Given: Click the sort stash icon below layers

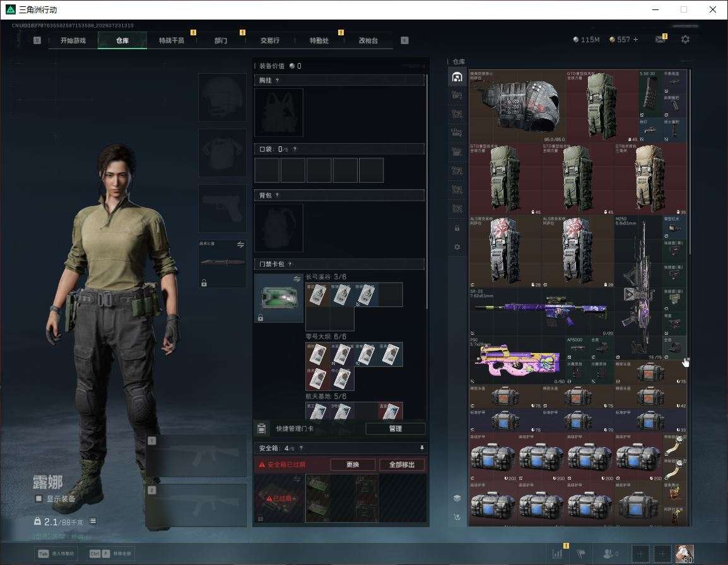Looking at the screenshot, I should point(457,517).
